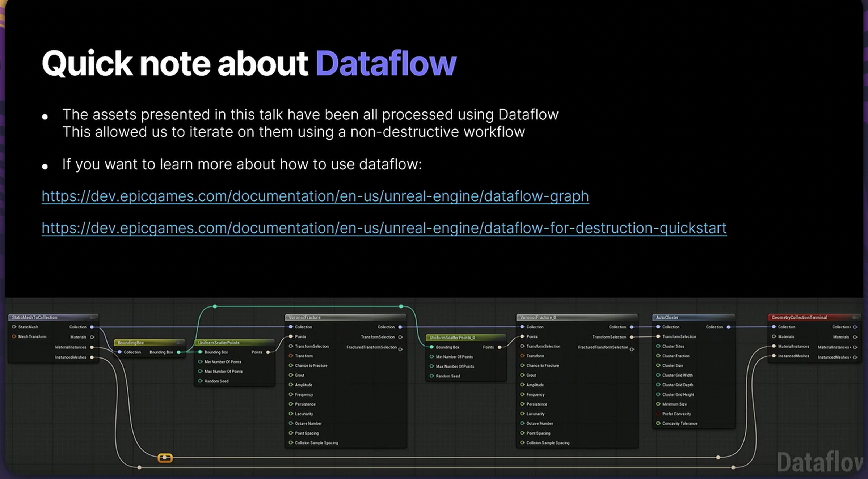Screen dimensions: 868x479
Task: Click Random Seed pin on UniformScatterPoints_0
Action: click(x=431, y=376)
